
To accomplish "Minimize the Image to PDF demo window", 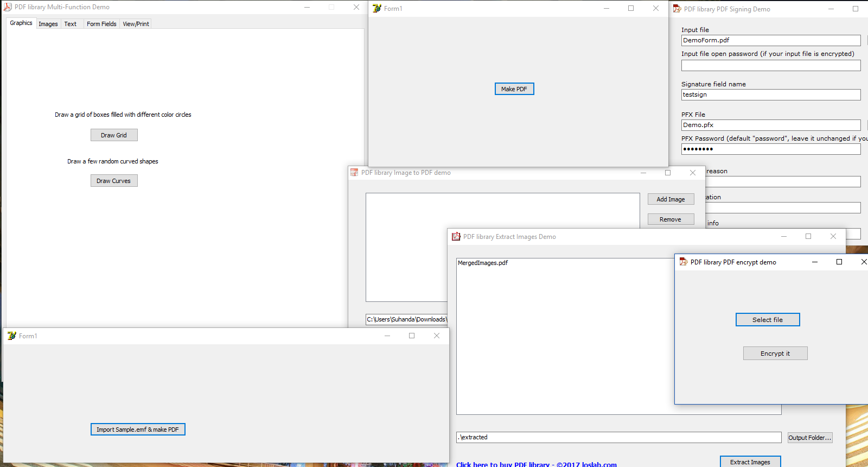I will pos(643,173).
